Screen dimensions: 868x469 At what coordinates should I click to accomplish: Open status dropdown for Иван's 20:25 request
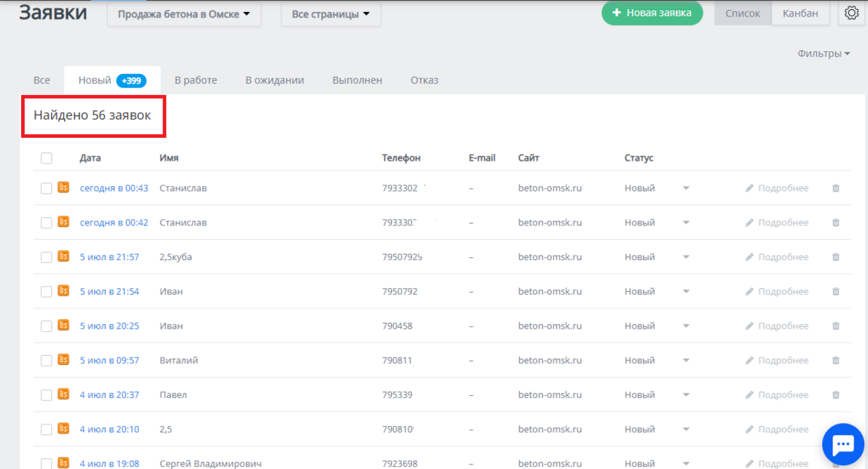click(685, 326)
